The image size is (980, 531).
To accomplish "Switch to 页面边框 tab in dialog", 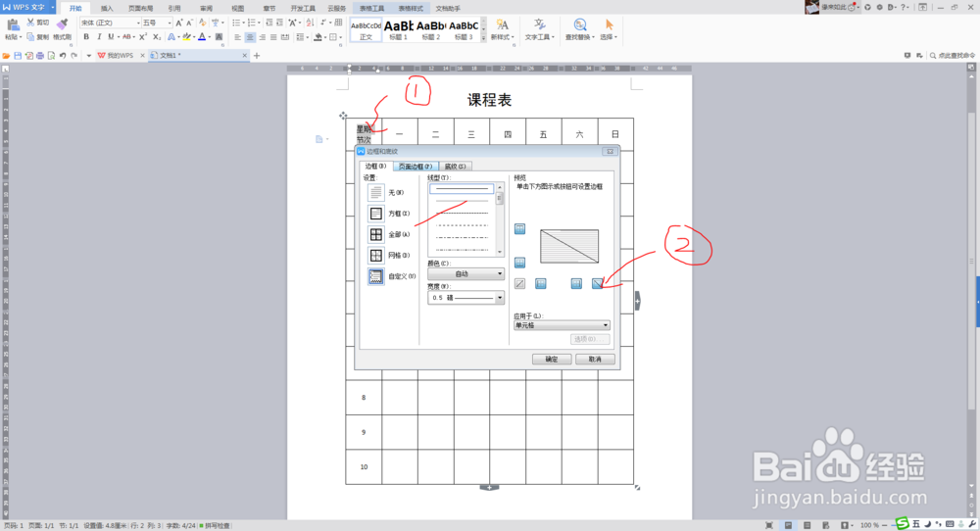I will click(x=416, y=167).
